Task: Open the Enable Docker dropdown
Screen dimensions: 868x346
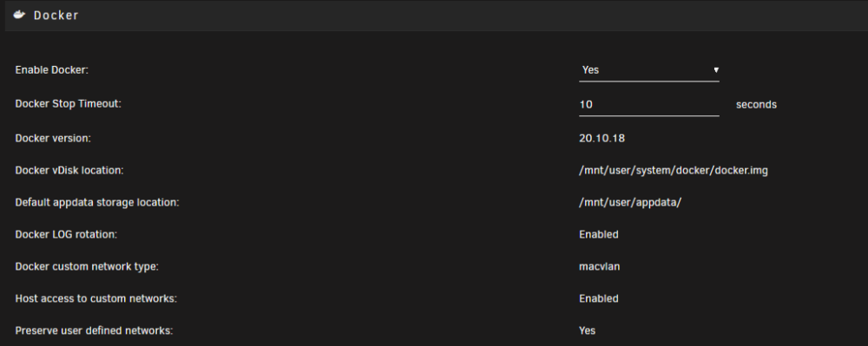Action: (x=648, y=70)
